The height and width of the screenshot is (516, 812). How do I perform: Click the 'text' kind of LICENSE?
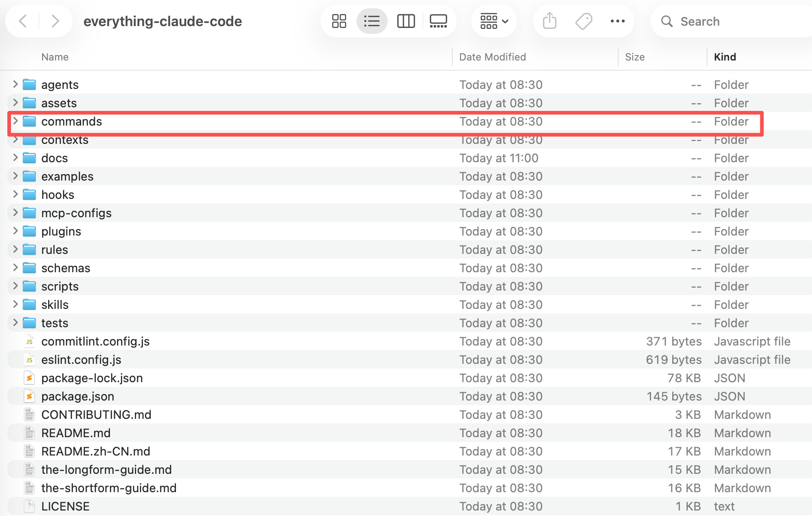pos(724,506)
